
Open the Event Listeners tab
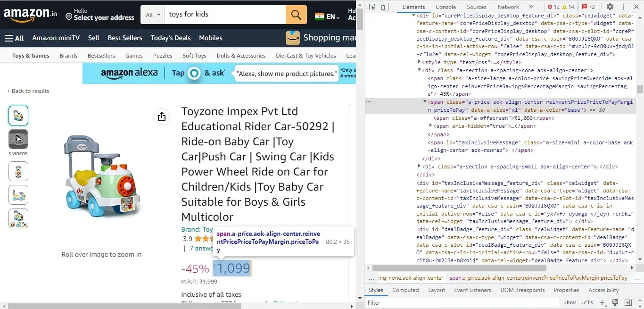[x=472, y=290]
